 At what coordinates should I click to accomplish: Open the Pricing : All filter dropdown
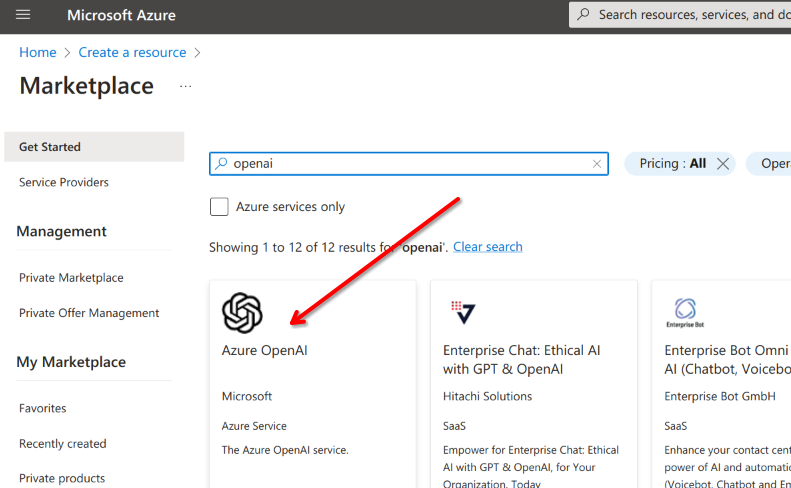click(672, 164)
